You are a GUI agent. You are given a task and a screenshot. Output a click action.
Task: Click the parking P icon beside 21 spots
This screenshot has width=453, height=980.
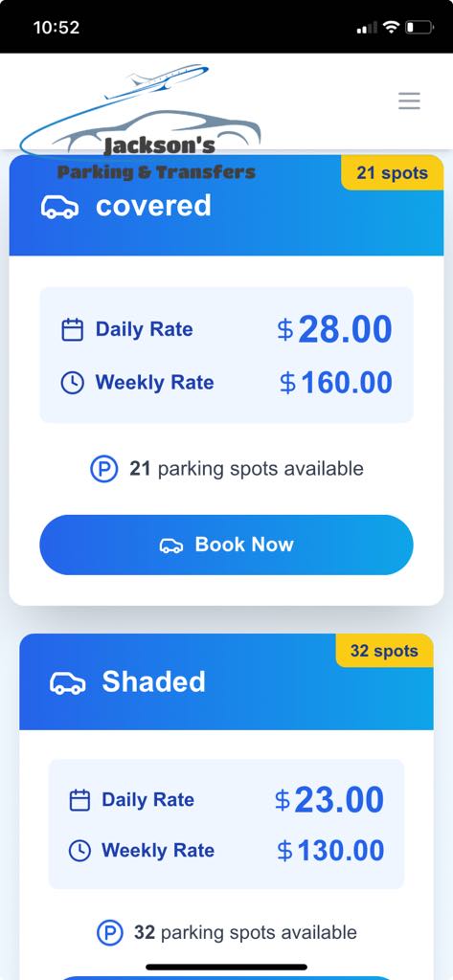pyautogui.click(x=103, y=469)
